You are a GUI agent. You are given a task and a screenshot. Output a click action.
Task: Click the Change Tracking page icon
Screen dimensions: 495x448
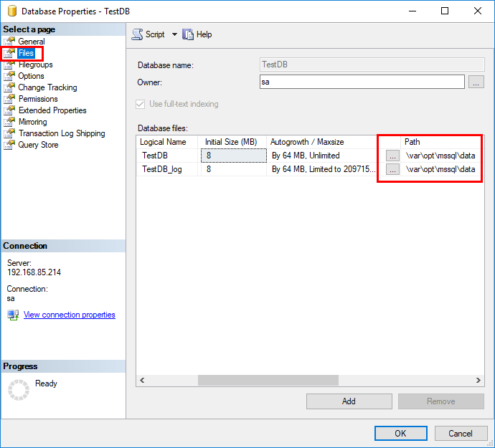pyautogui.click(x=9, y=87)
